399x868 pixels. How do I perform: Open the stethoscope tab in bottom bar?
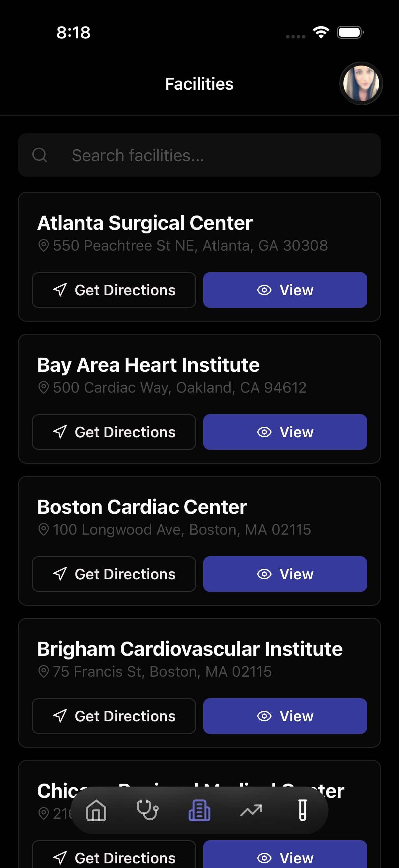point(148,810)
